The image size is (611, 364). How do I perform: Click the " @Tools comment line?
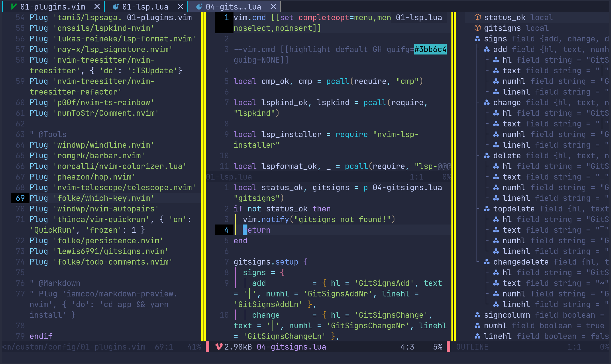tap(48, 134)
